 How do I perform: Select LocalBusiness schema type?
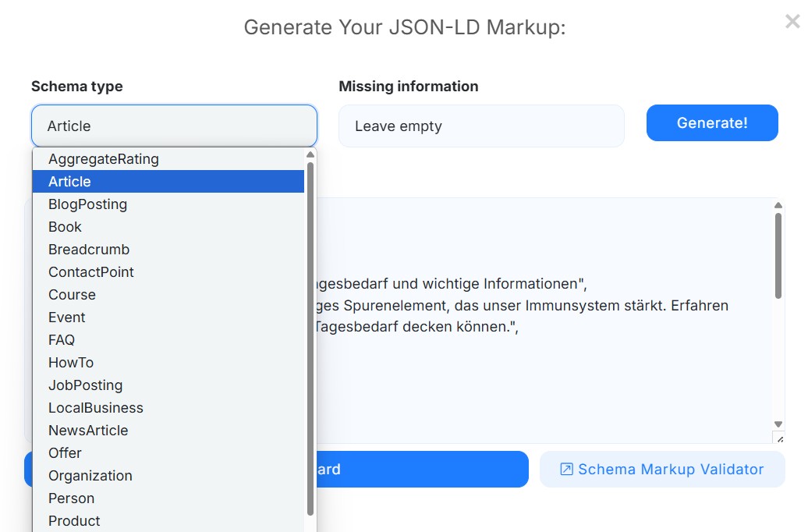point(95,407)
